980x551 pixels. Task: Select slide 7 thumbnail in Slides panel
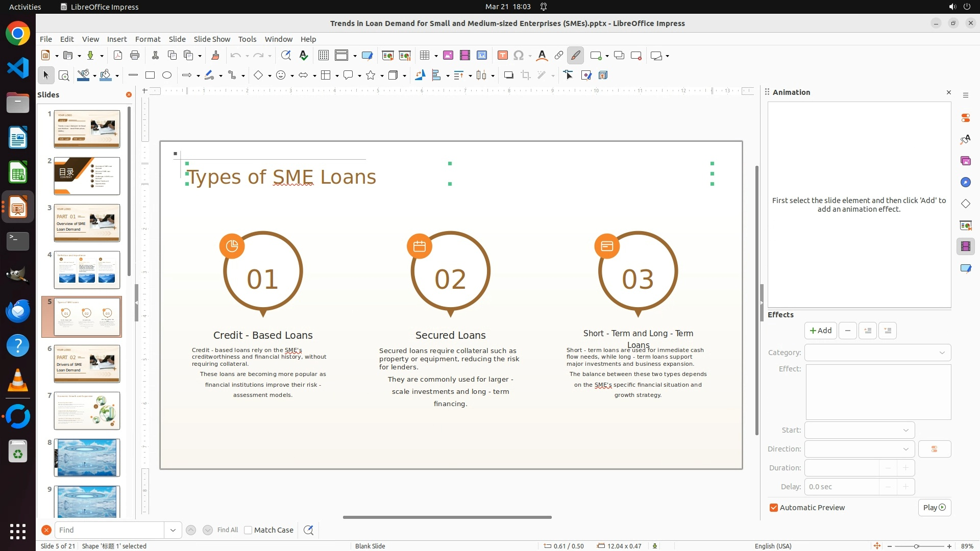(x=87, y=411)
